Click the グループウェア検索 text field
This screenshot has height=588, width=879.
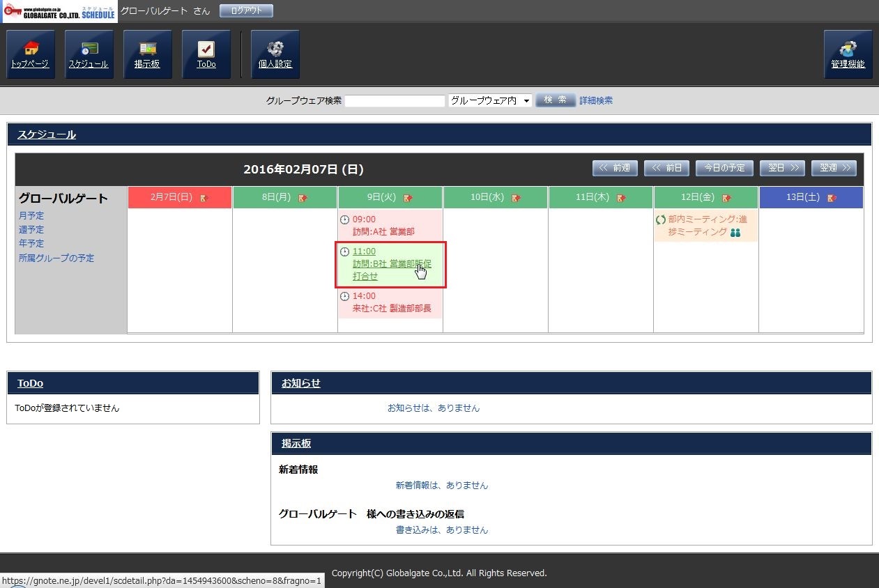(395, 101)
